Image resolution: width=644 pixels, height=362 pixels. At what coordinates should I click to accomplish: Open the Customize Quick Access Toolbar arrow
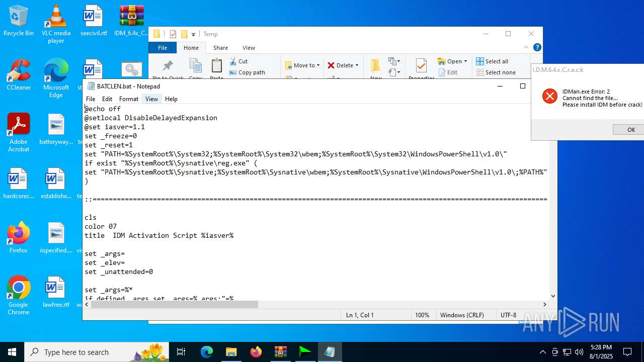click(193, 35)
